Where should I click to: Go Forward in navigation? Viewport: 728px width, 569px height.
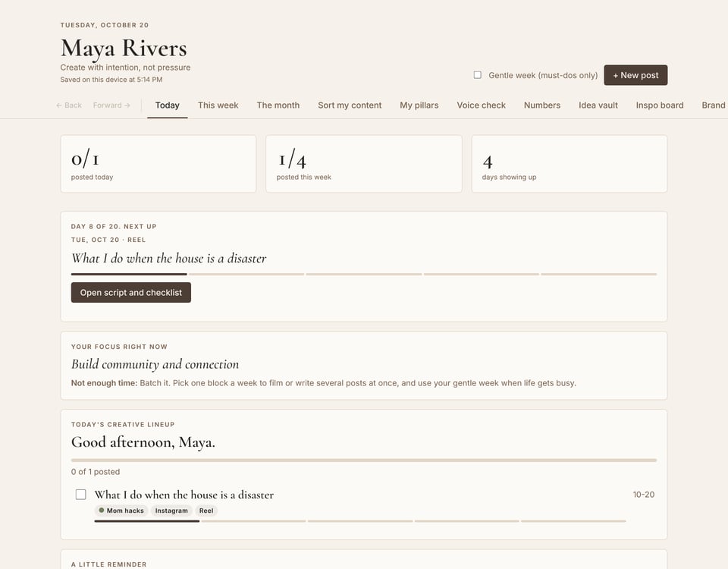[111, 105]
